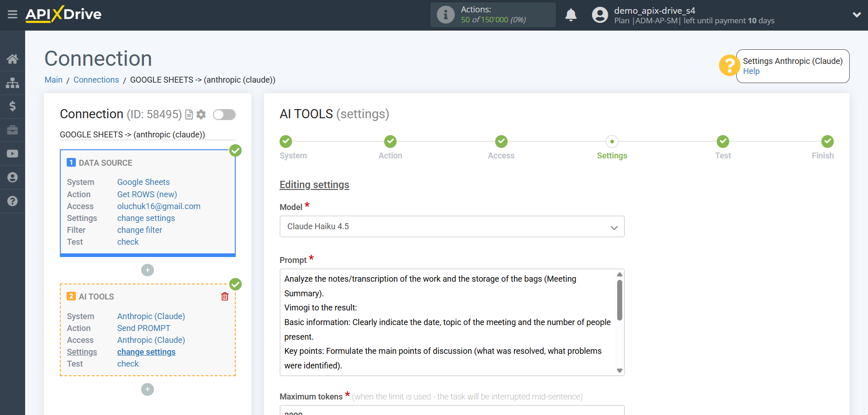
Task: Open Google Sheets system link
Action: pos(143,182)
